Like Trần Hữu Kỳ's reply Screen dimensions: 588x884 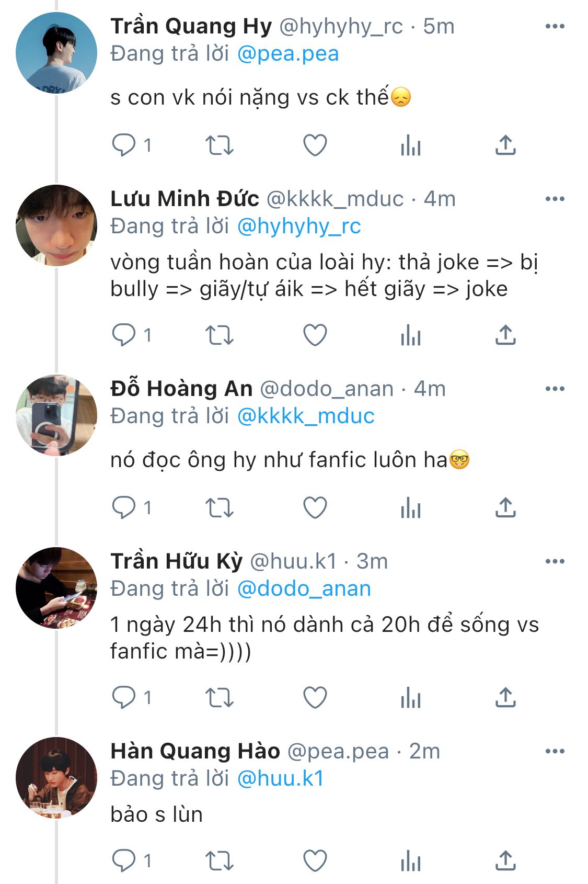pyautogui.click(x=315, y=697)
